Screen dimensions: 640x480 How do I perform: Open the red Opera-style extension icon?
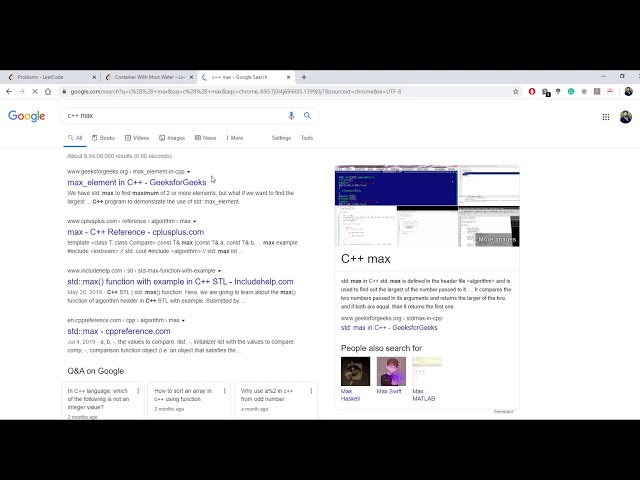click(532, 92)
